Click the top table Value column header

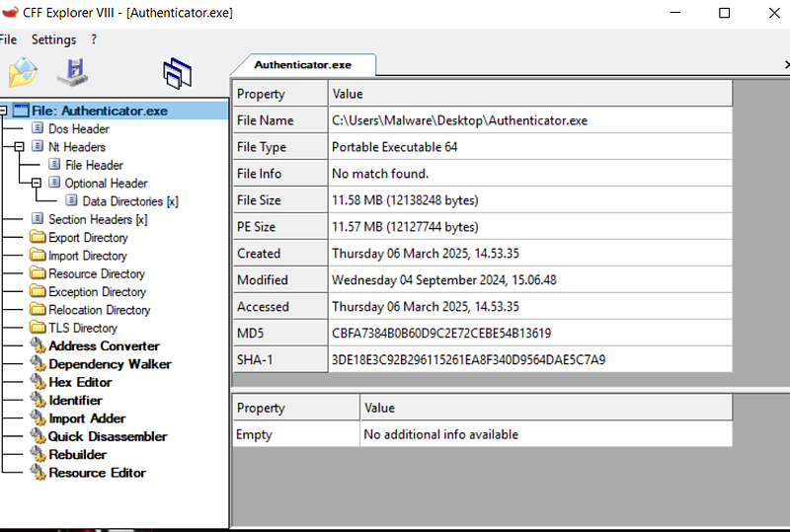(x=530, y=94)
